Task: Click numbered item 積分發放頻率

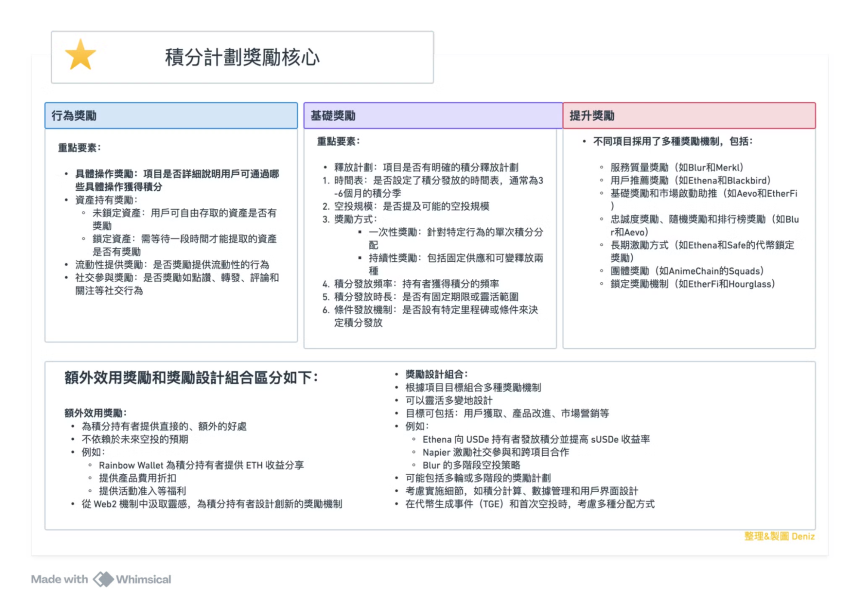Action: tap(416, 284)
